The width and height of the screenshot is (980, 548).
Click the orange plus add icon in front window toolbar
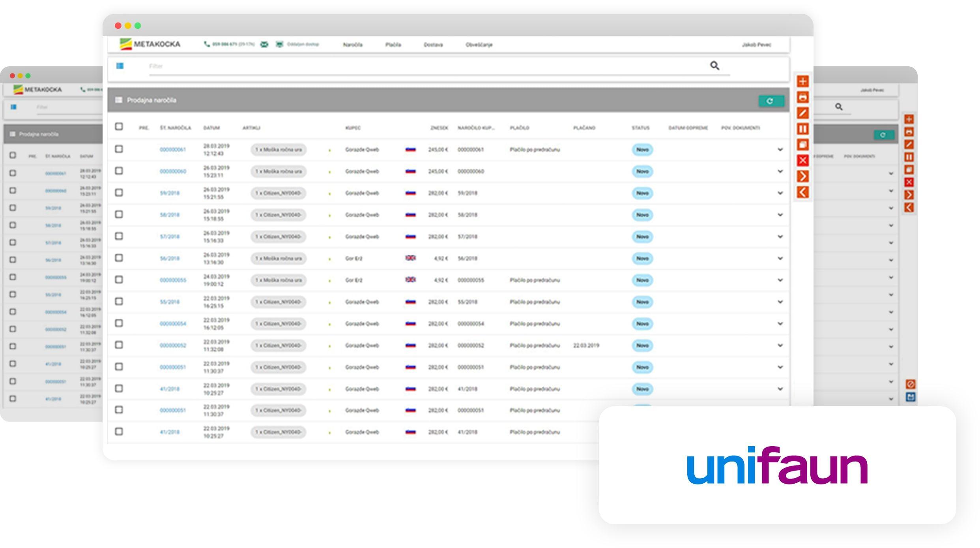tap(802, 81)
